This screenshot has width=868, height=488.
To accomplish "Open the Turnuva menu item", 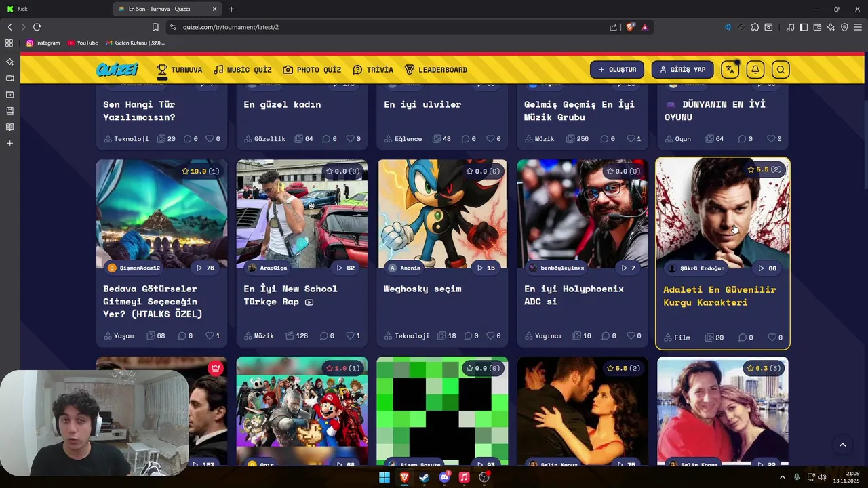I will coord(180,70).
